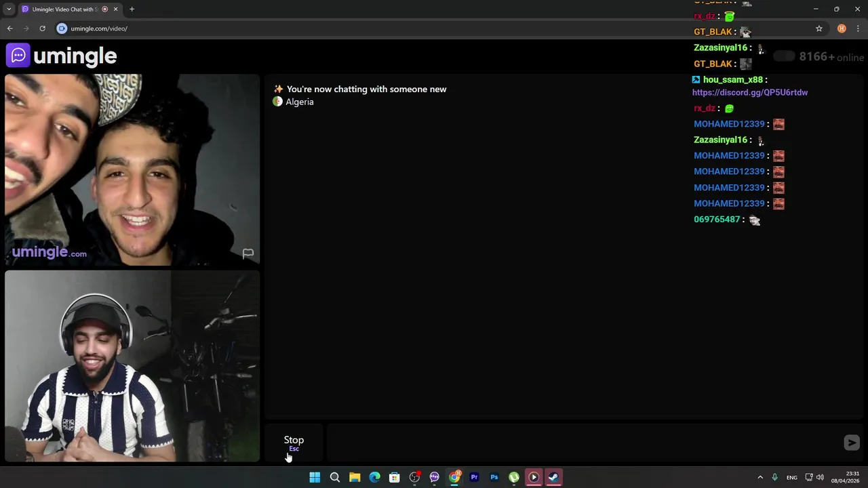
Task: Open camera site permissions icon in address bar
Action: pos(62,28)
